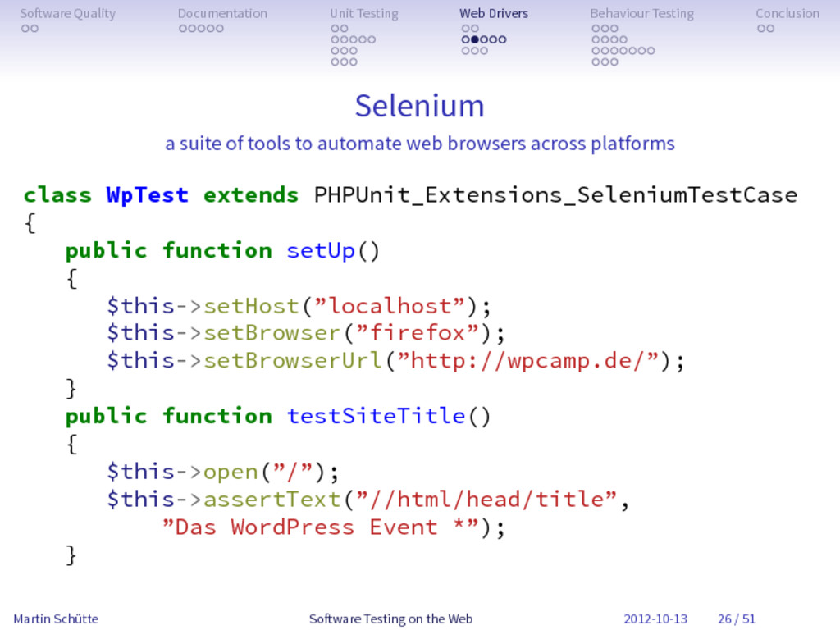
Task: Click last navigation dot under Documentation
Action: 219,28
